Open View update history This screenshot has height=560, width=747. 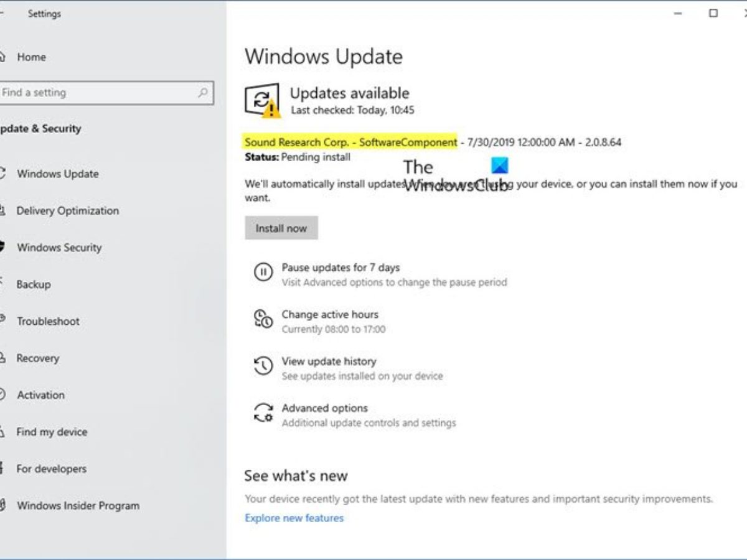[329, 362]
